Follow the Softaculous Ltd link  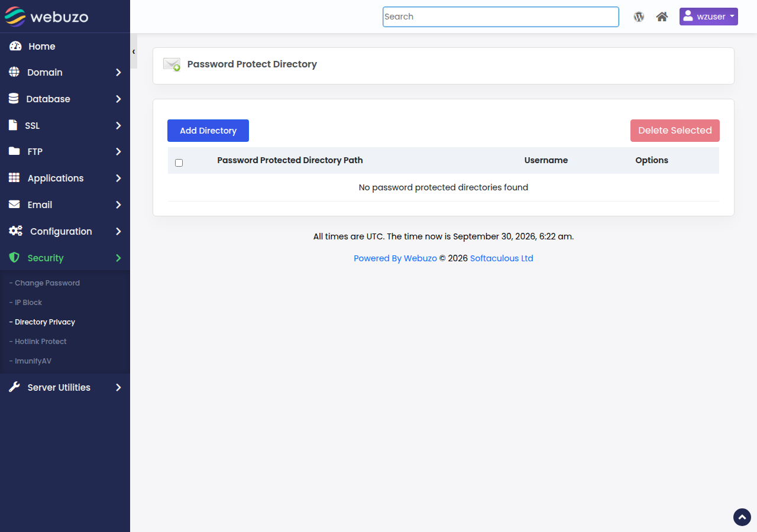tap(502, 258)
